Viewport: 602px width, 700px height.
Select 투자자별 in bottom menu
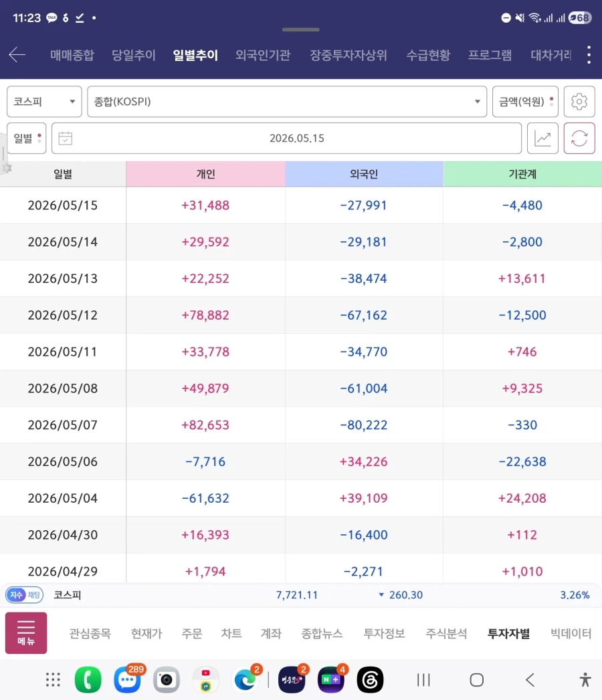tap(508, 634)
